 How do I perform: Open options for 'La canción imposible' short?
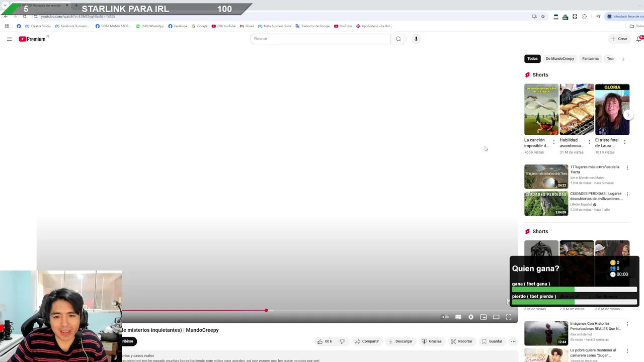click(x=554, y=142)
